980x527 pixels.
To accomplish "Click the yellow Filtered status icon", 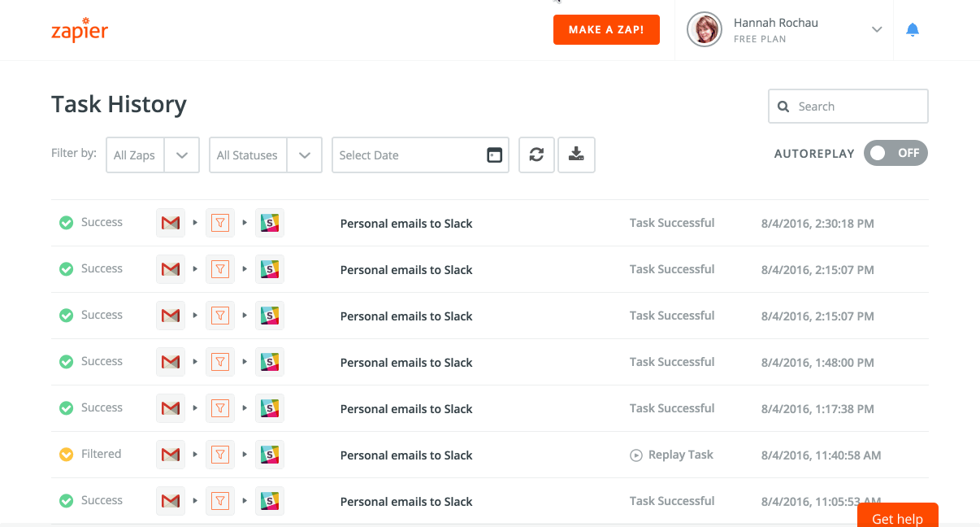I will pyautogui.click(x=67, y=455).
